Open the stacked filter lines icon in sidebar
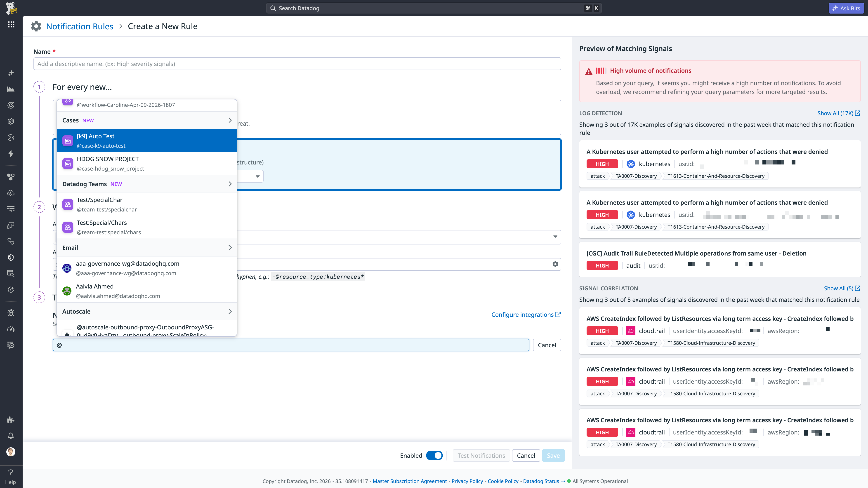The image size is (868, 488). click(11, 209)
